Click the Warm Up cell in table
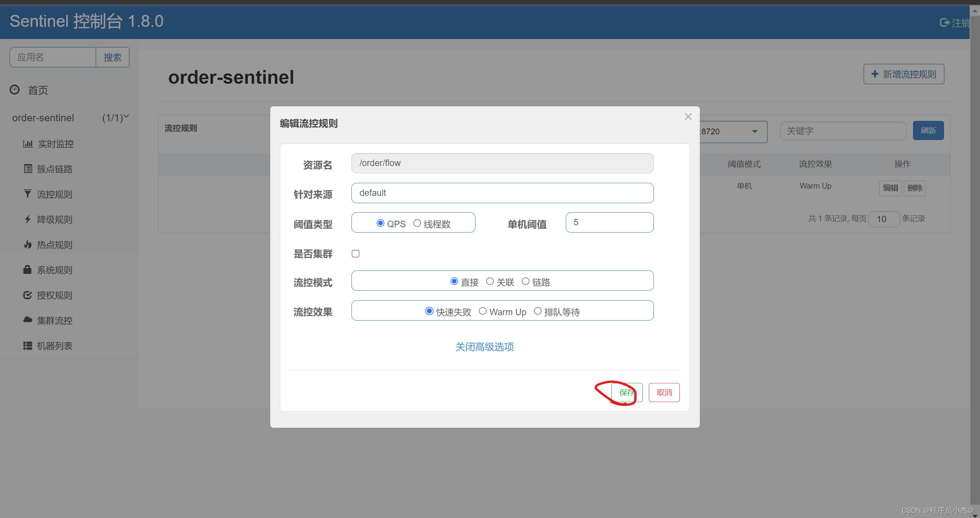980x518 pixels. (815, 186)
